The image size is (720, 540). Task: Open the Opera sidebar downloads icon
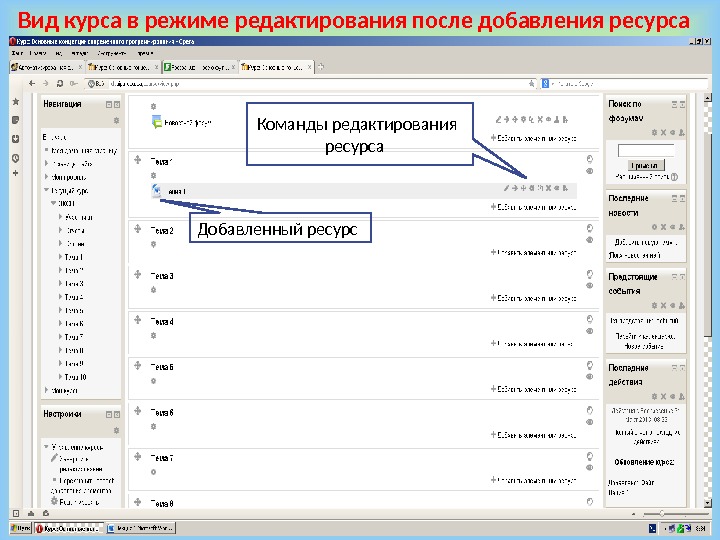tap(16, 139)
